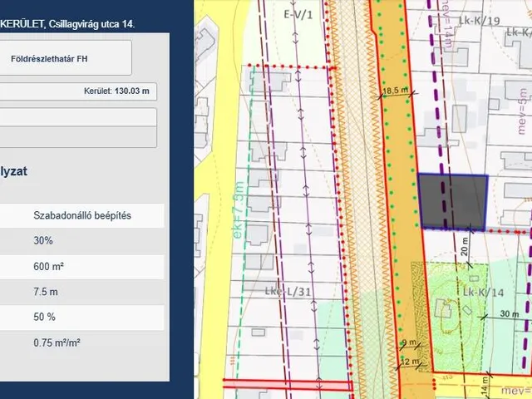Click the 0.75 m²/m² value row
This screenshot has height=399, width=532.
pos(81,342)
